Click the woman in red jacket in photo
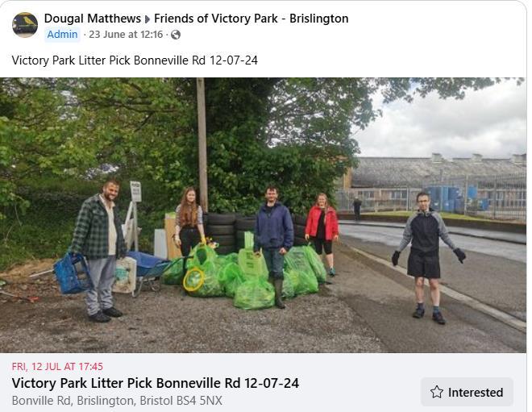The height and width of the screenshot is (412, 532). point(322,234)
